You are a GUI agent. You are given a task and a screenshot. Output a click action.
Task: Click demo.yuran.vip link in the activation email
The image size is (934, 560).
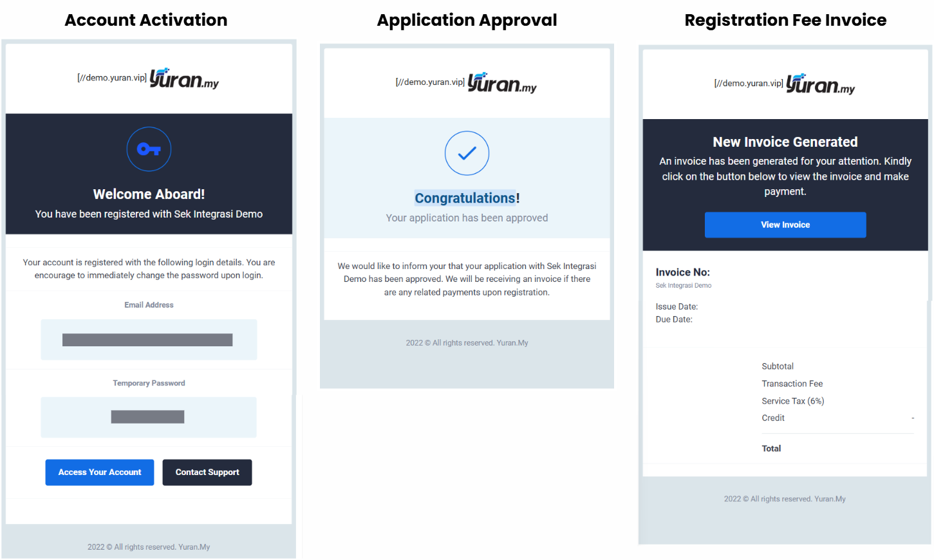112,78
